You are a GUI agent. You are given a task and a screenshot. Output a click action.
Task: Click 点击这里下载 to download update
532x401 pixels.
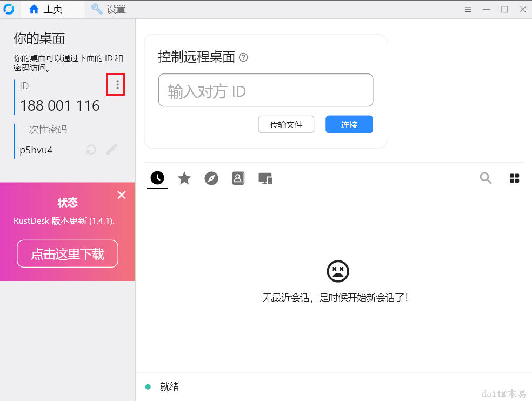[67, 253]
